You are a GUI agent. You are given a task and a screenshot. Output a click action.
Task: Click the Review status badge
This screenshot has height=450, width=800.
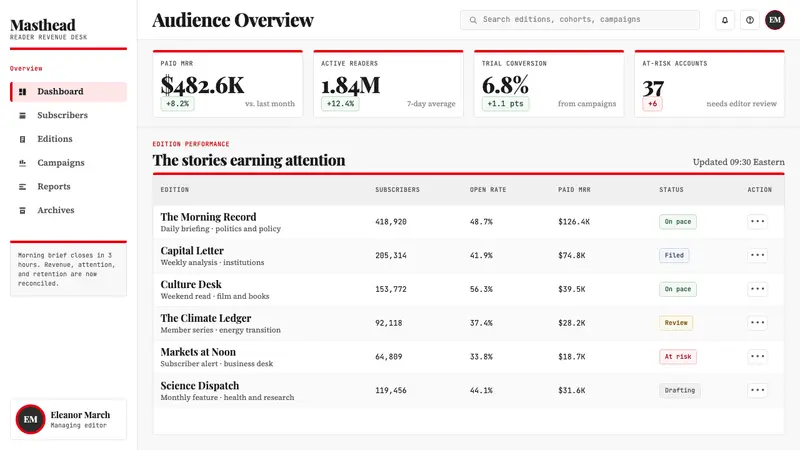click(x=676, y=322)
